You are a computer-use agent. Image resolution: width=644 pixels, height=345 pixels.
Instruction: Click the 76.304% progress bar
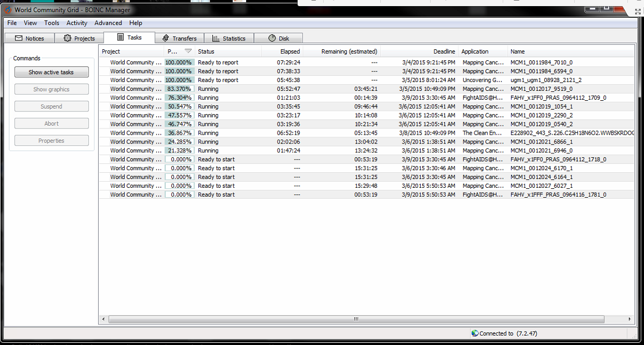pos(180,97)
